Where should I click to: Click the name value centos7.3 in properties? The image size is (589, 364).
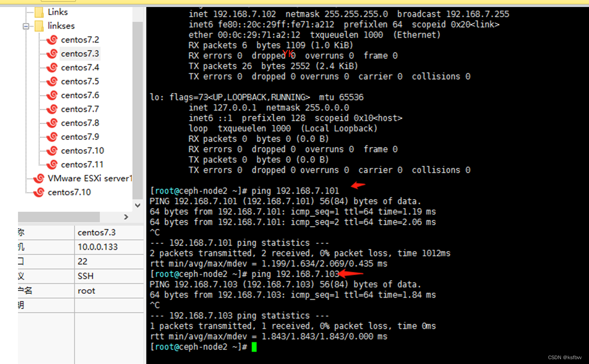click(x=97, y=232)
